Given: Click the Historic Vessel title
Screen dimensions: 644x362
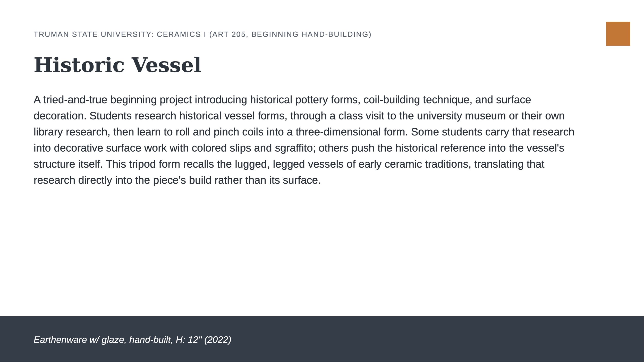Looking at the screenshot, I should pyautogui.click(x=117, y=65).
